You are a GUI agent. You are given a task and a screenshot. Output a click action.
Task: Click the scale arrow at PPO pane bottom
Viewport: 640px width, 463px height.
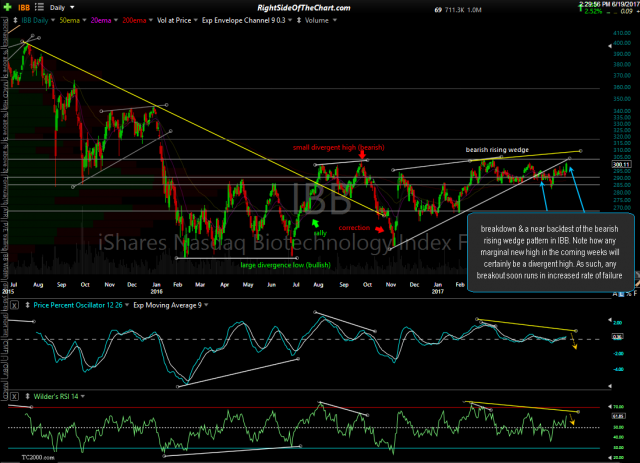[x=610, y=385]
